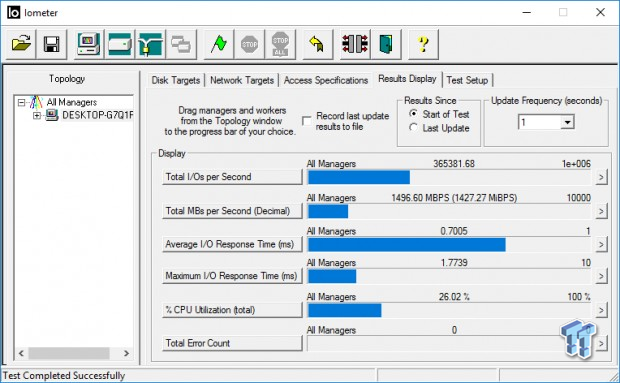This screenshot has width=620, height=383.
Task: Click DESKTOP-G7Q1F computer icon in tree
Action: (x=51, y=115)
